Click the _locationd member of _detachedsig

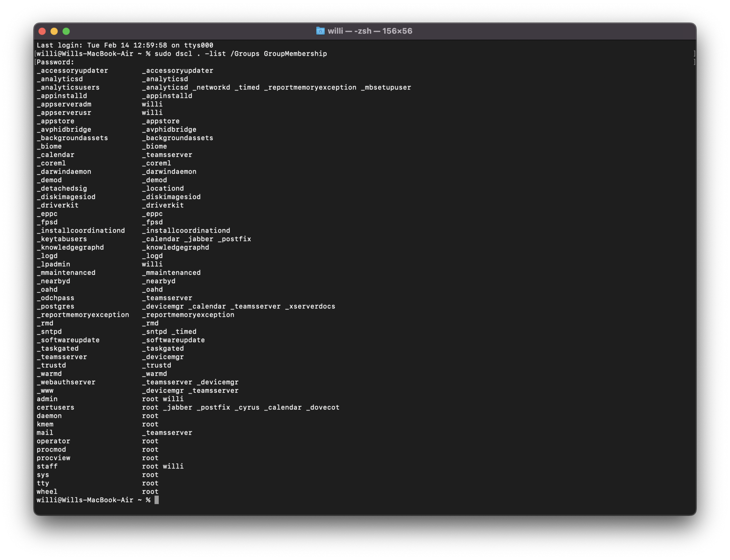(163, 188)
